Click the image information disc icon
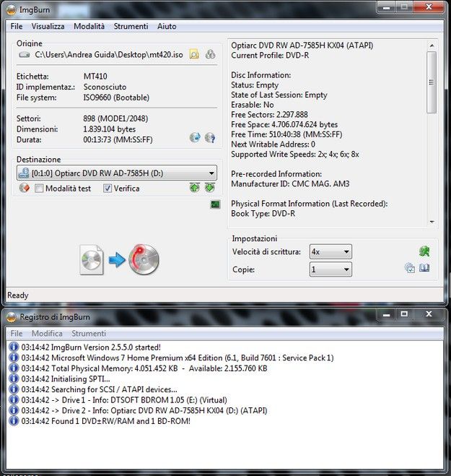This screenshot has width=451, height=476. click(x=195, y=137)
